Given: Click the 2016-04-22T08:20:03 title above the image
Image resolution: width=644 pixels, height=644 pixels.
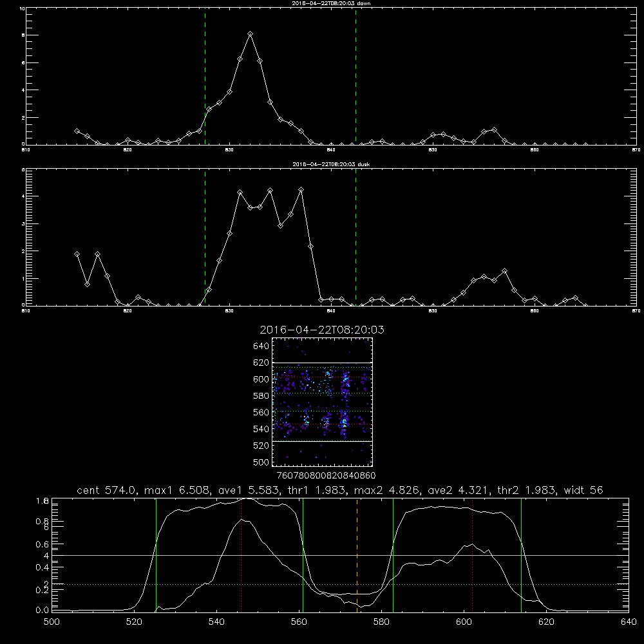Looking at the screenshot, I should point(322,330).
